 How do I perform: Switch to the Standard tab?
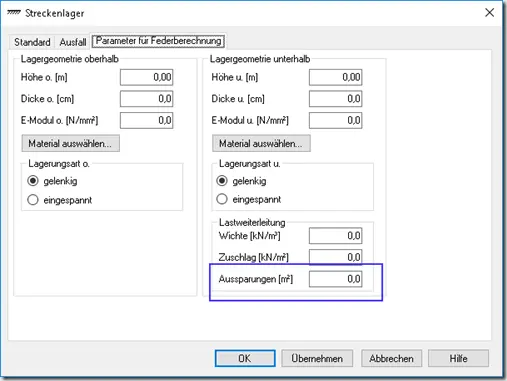pyautogui.click(x=32, y=42)
